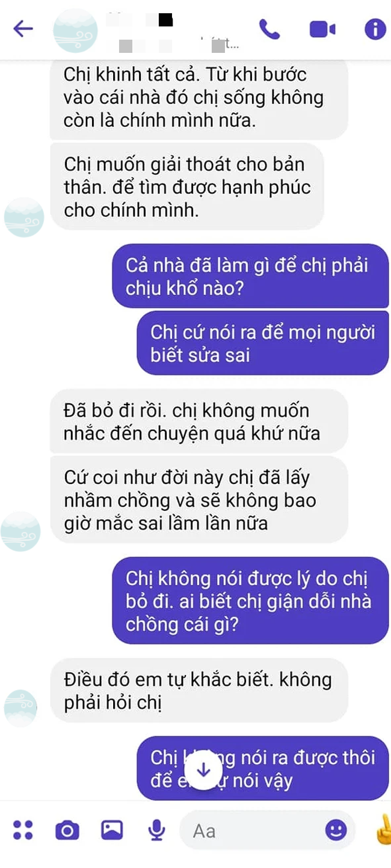Open the emoji picker smiley
Viewport: 391px width, 868px height.
click(x=336, y=830)
